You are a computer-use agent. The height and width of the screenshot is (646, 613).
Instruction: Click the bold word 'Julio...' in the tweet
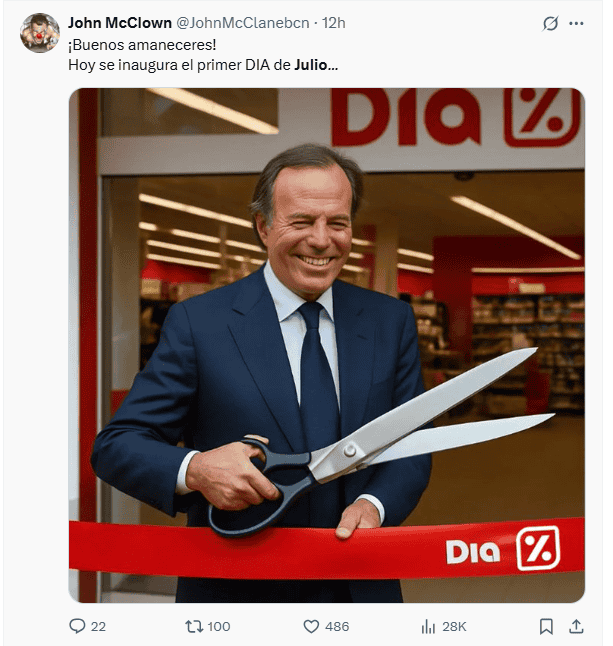316,65
